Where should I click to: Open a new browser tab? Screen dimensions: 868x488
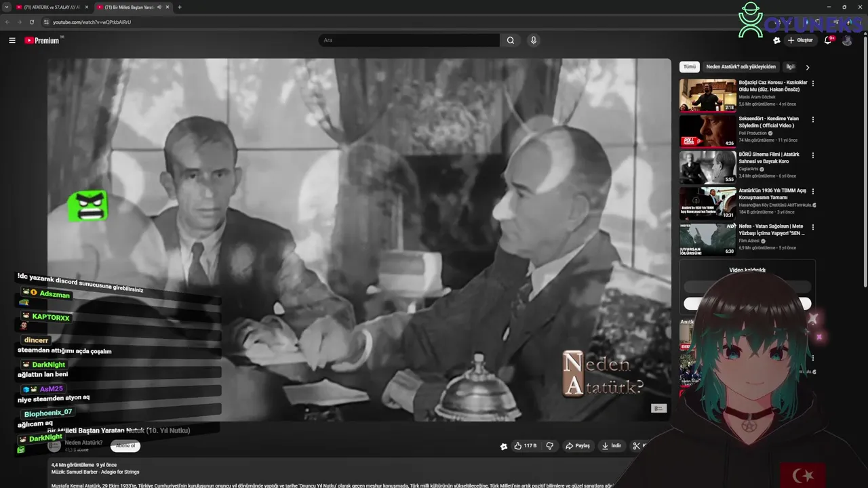click(179, 7)
